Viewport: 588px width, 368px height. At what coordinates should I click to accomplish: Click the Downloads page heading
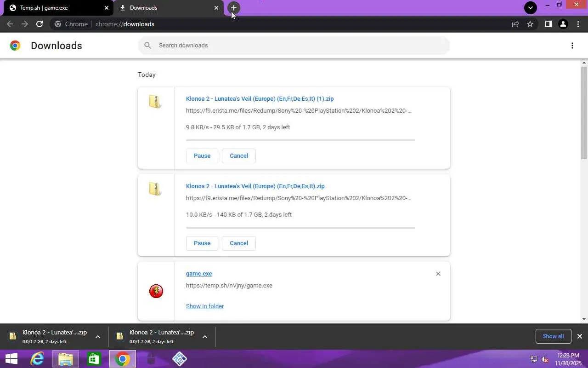coord(57,46)
